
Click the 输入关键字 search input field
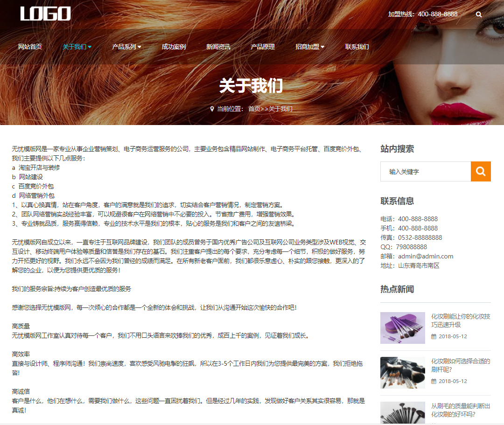click(426, 172)
